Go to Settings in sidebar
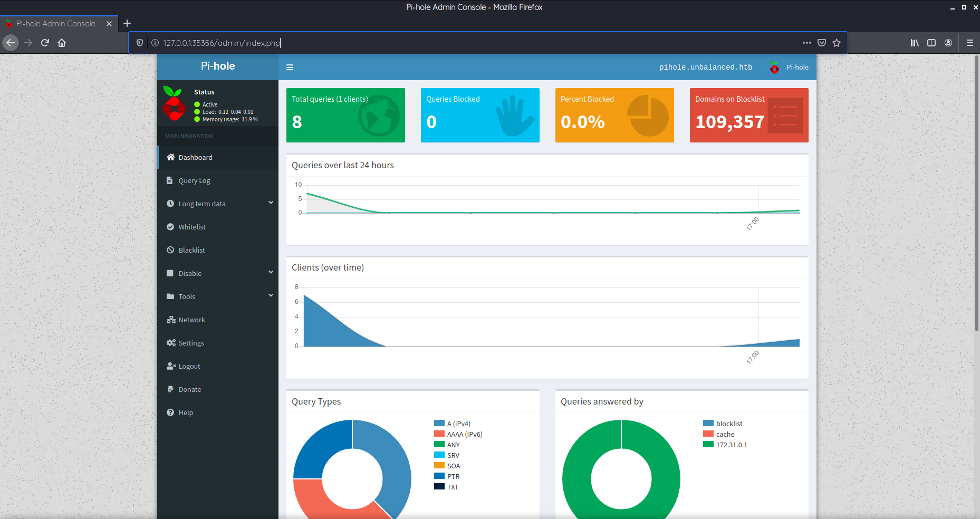 tap(191, 343)
